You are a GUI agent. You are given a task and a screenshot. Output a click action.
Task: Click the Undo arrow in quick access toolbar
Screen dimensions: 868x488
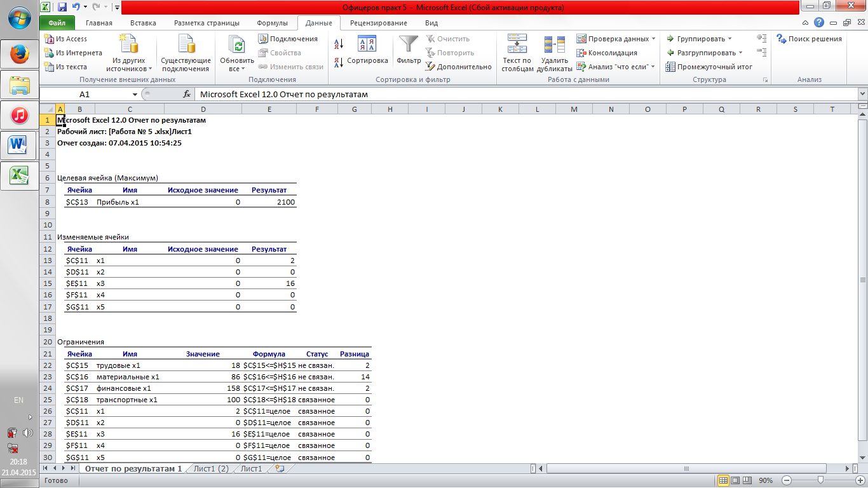click(x=76, y=7)
